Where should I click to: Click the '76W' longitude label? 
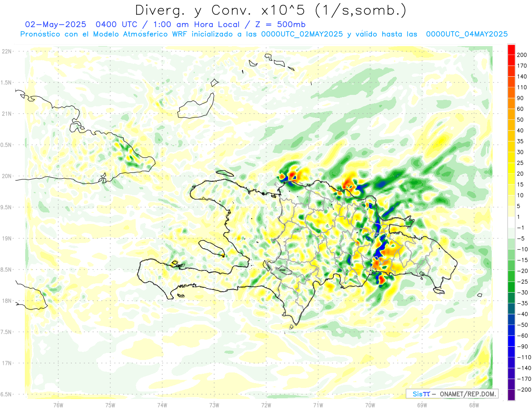pos(58,405)
